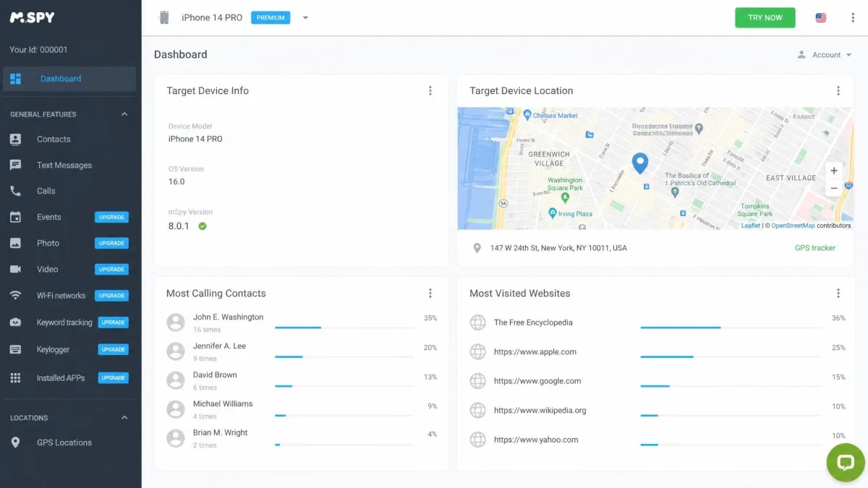Click https://www.yahoo.com website entry
The width and height of the screenshot is (868, 488).
(x=536, y=440)
